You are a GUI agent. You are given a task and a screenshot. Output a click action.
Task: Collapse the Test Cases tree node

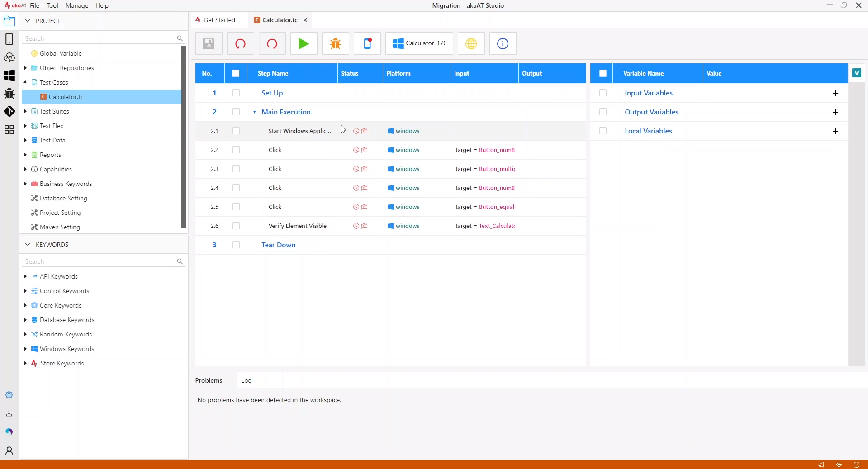[x=25, y=82]
